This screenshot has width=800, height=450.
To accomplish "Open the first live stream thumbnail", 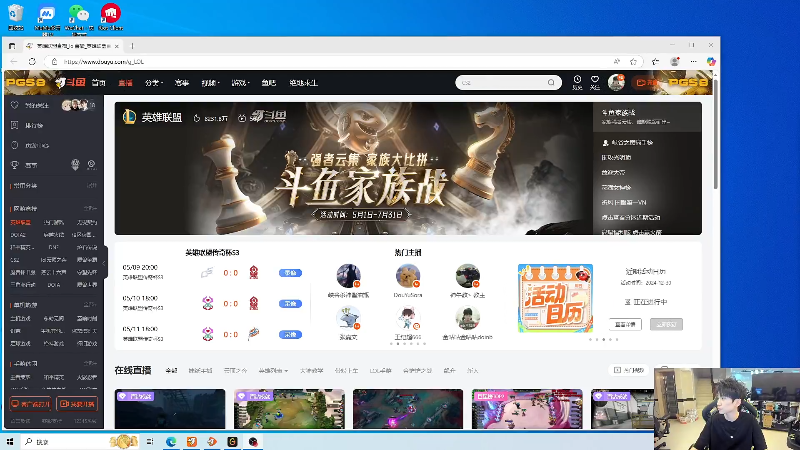I will click(170, 409).
